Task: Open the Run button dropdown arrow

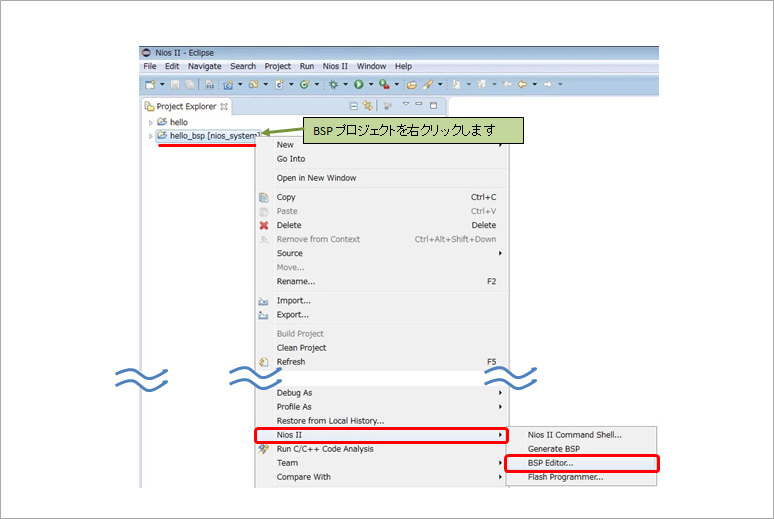Action: (370, 85)
